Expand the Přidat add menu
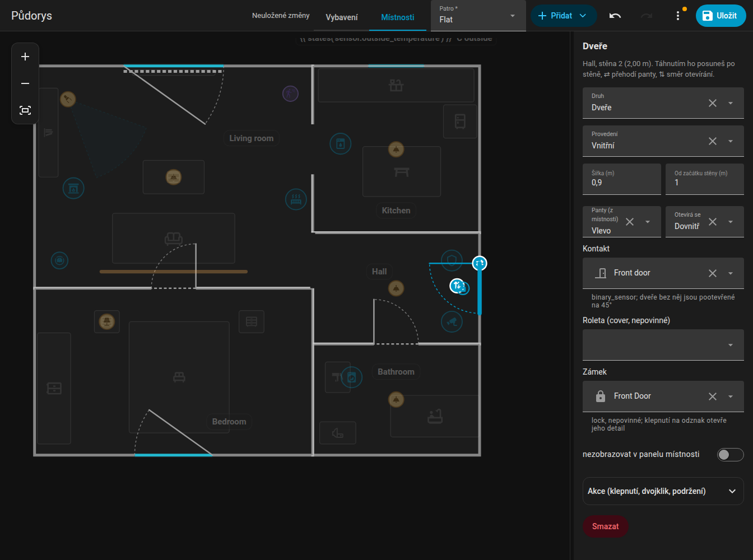The width and height of the screenshot is (753, 560). pos(563,16)
